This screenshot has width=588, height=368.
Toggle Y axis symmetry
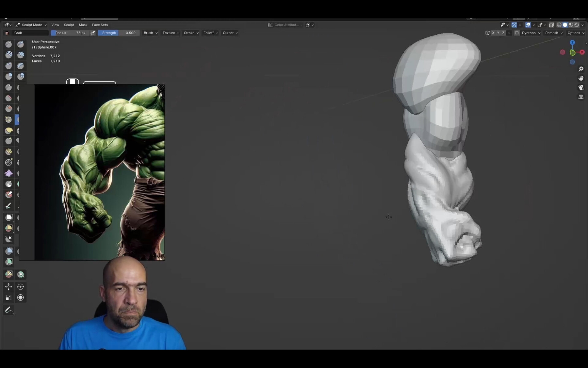[498, 33]
